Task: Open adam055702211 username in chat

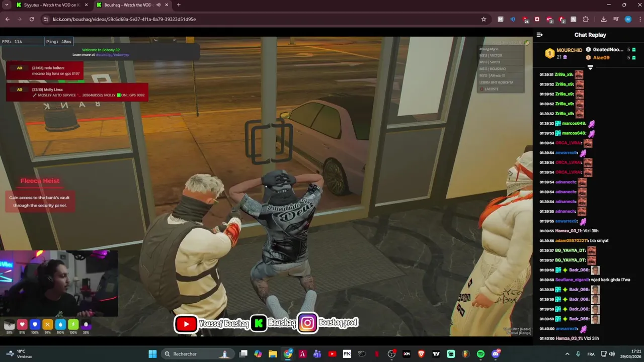Action: click(x=572, y=241)
